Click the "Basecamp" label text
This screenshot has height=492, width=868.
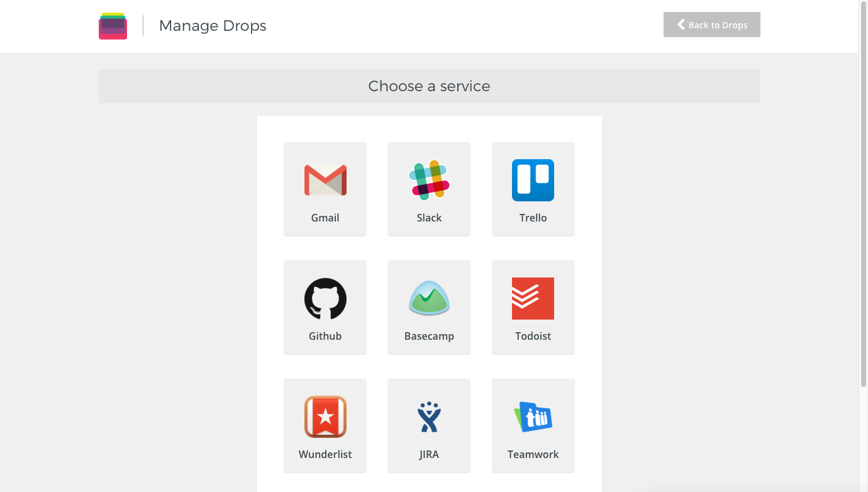pos(429,336)
